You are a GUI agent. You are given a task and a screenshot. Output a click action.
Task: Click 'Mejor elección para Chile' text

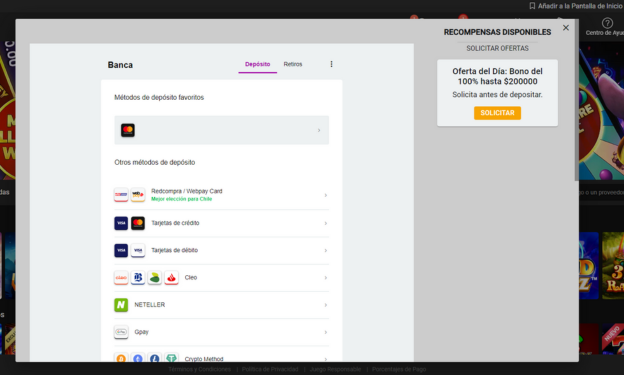point(181,199)
